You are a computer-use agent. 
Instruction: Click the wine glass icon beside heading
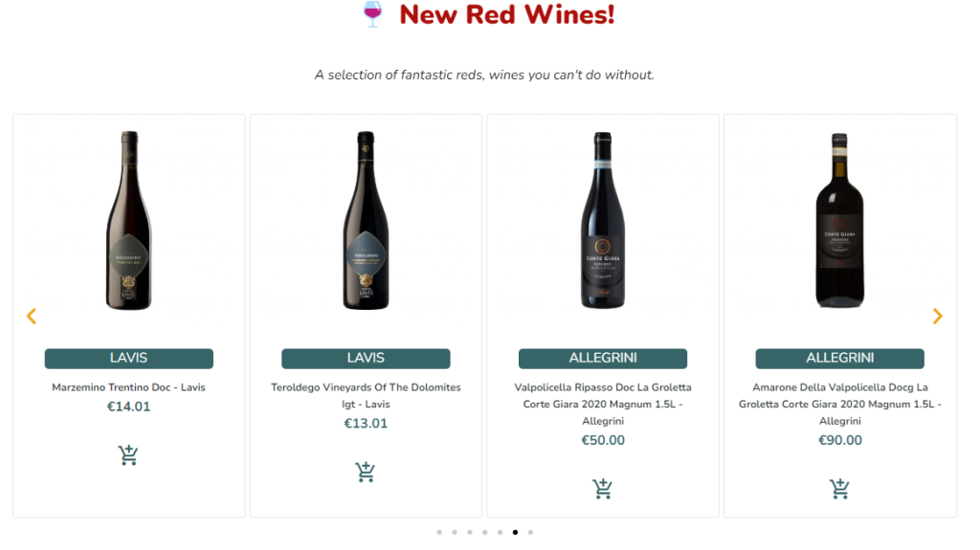372,14
